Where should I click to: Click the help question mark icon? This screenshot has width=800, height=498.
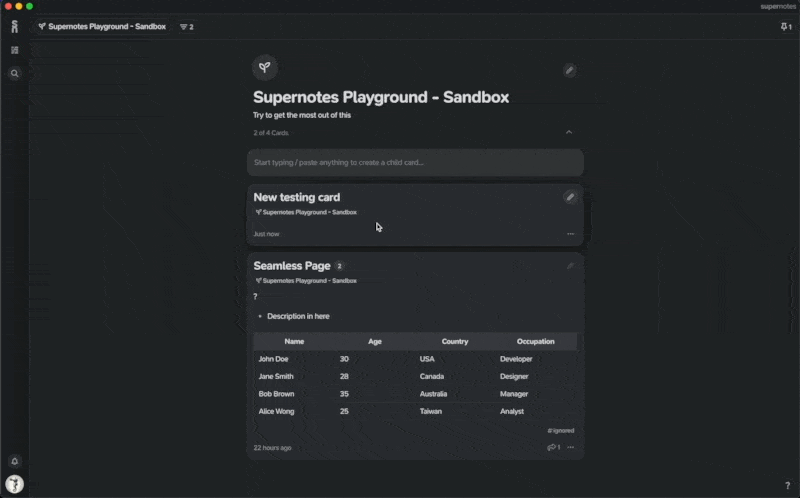tap(787, 485)
